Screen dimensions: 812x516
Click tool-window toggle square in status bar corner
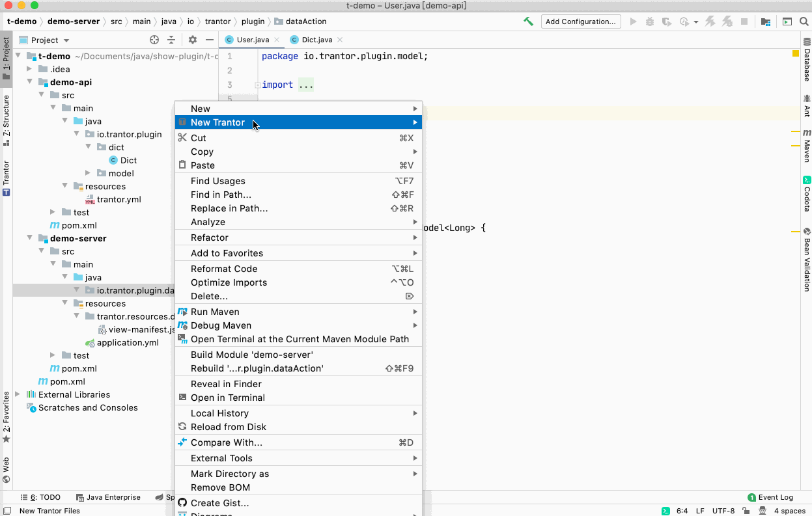coord(7,511)
